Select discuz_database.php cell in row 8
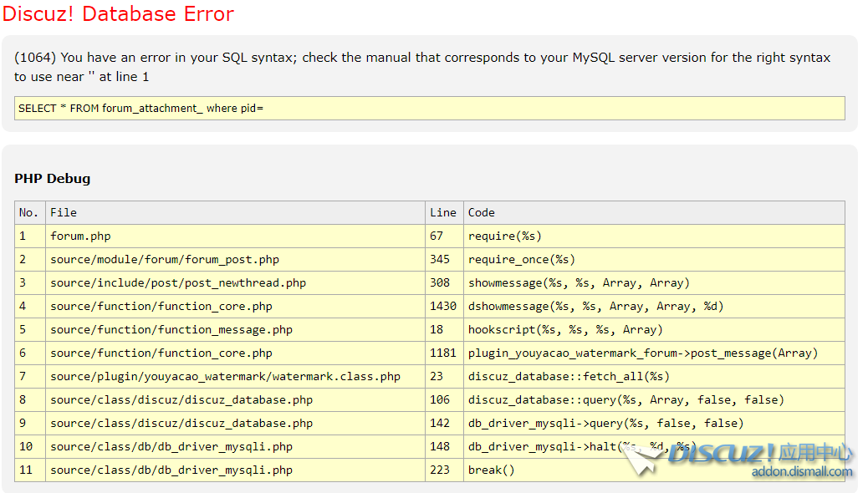This screenshot has width=868, height=493. pyautogui.click(x=235, y=399)
